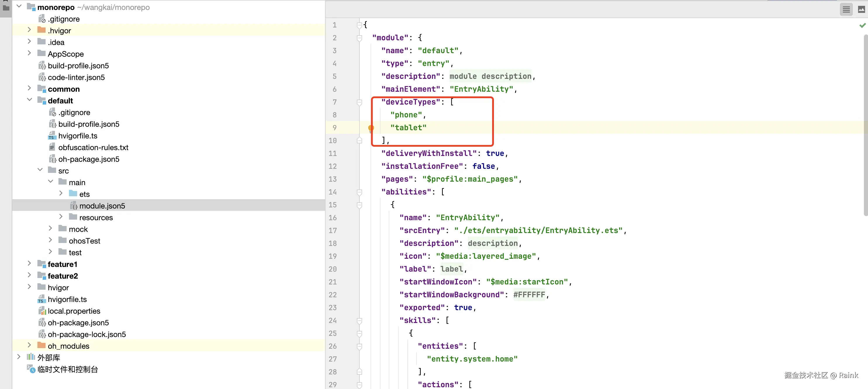The width and height of the screenshot is (868, 389).
Task: Toggle fold marker for abilities array on line 14
Action: 359,192
